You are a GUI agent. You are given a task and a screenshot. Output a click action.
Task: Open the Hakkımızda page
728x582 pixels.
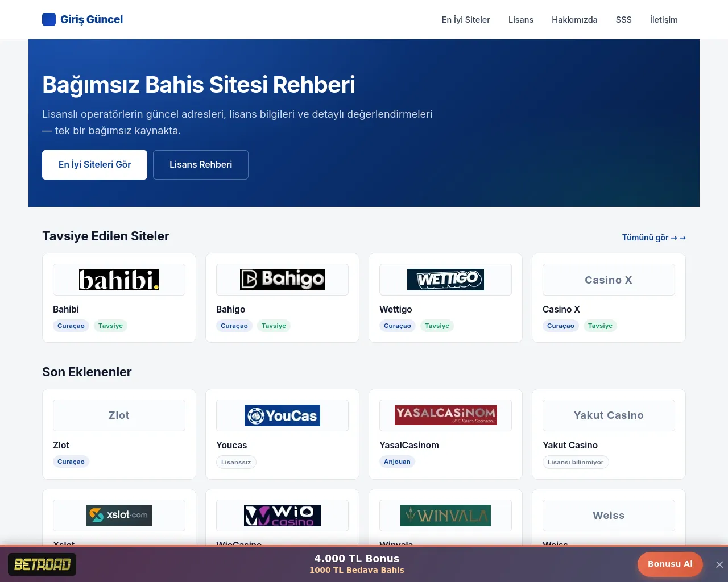[x=574, y=20]
